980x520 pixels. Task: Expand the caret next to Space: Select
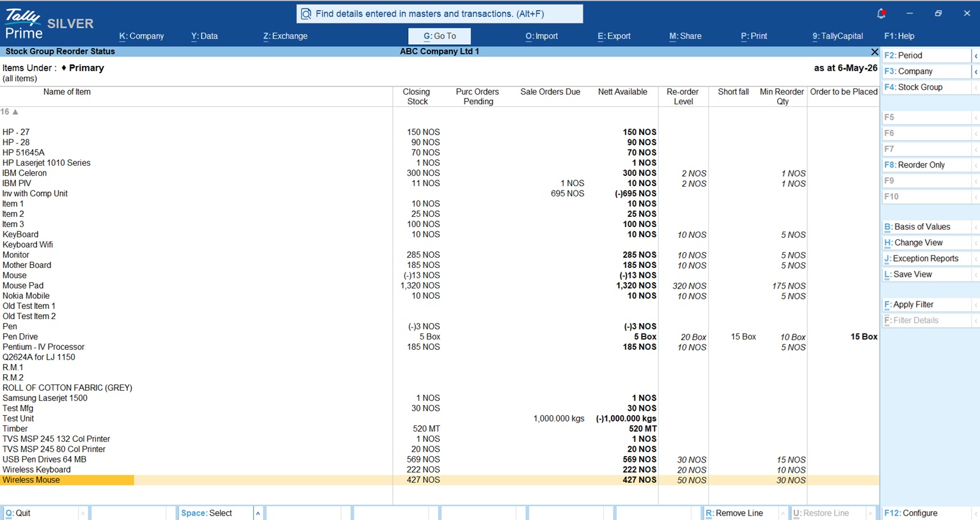pos(258,513)
